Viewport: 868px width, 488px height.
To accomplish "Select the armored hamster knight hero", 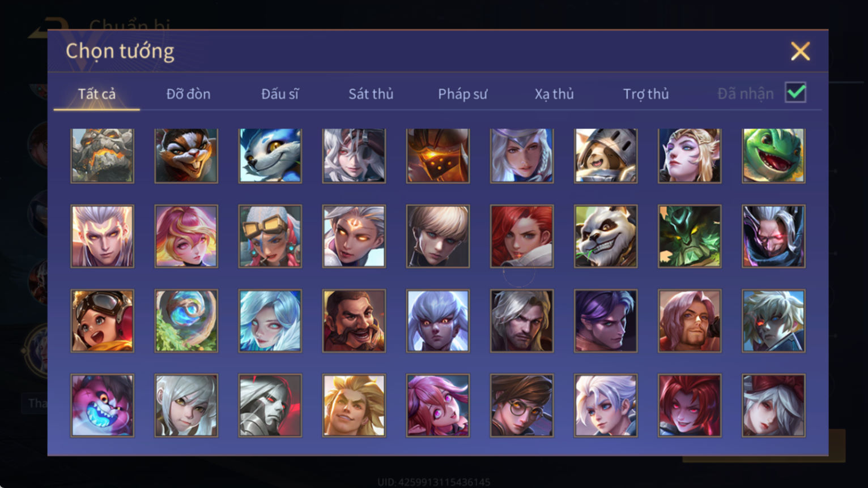I will coord(606,156).
